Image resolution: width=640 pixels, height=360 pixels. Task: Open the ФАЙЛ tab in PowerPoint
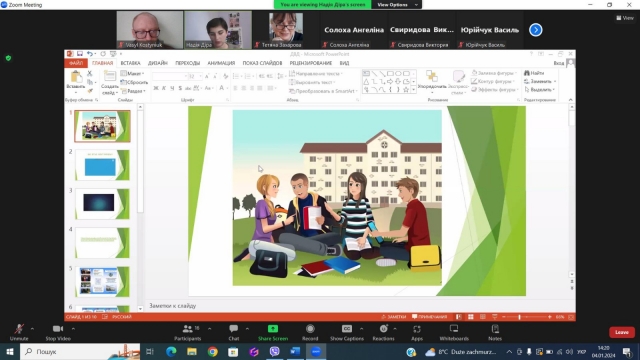(76, 63)
